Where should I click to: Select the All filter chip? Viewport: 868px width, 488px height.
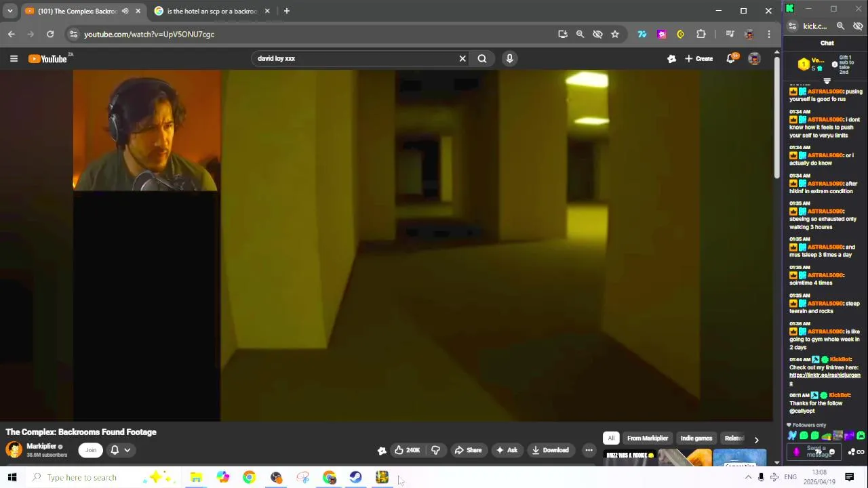[611, 439]
